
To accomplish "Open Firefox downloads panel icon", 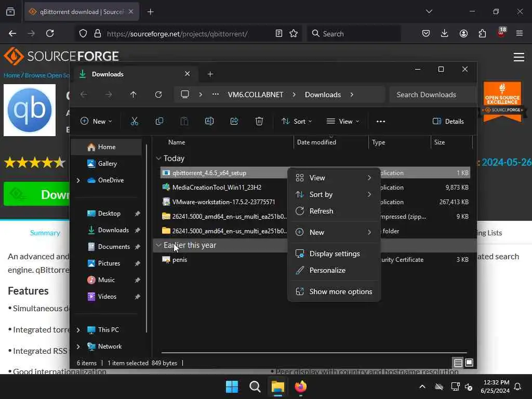I will click(445, 33).
